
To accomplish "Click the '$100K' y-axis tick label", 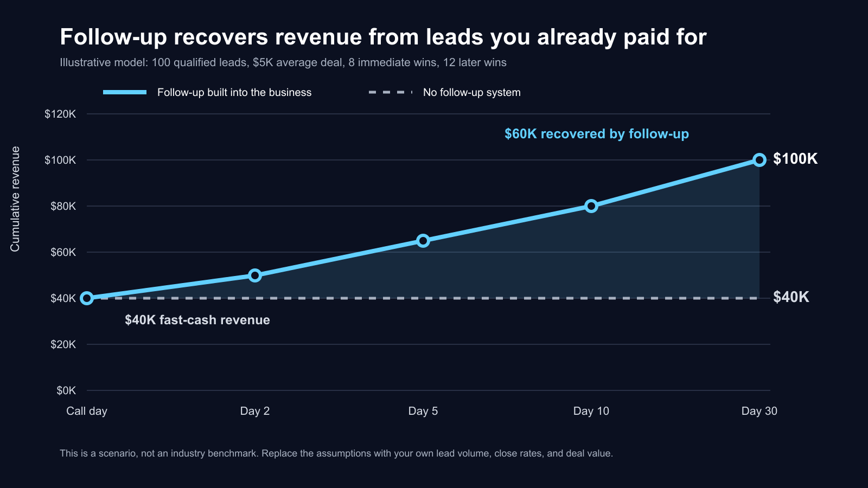I will 60,160.
